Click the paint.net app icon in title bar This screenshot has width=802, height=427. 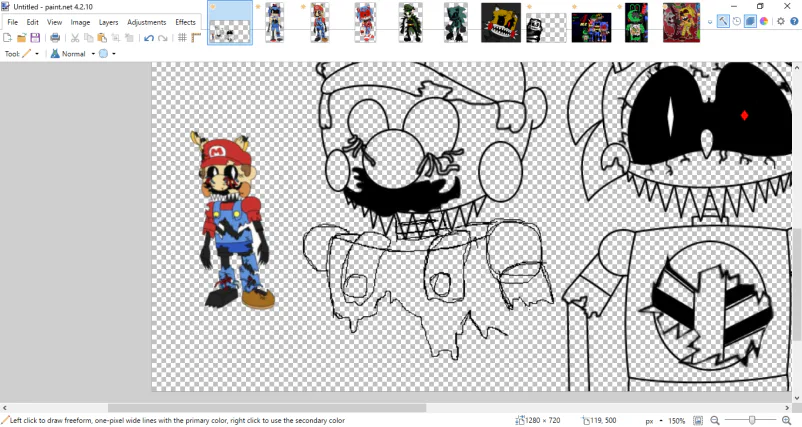click(6, 7)
